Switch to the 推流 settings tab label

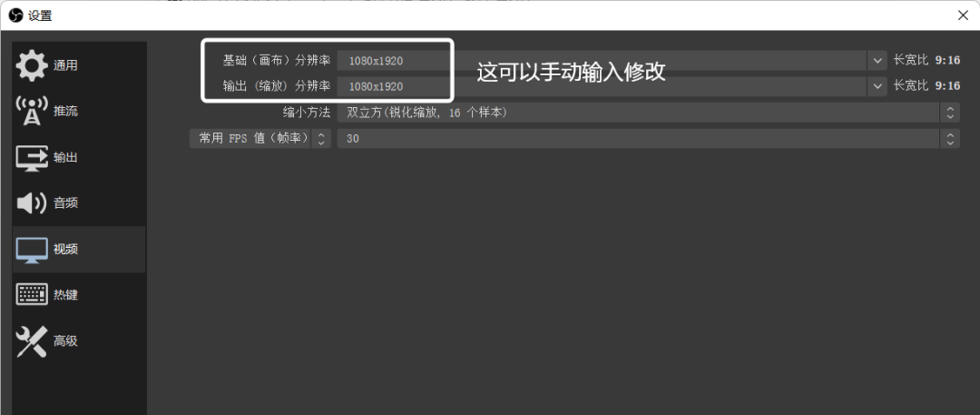pos(65,111)
